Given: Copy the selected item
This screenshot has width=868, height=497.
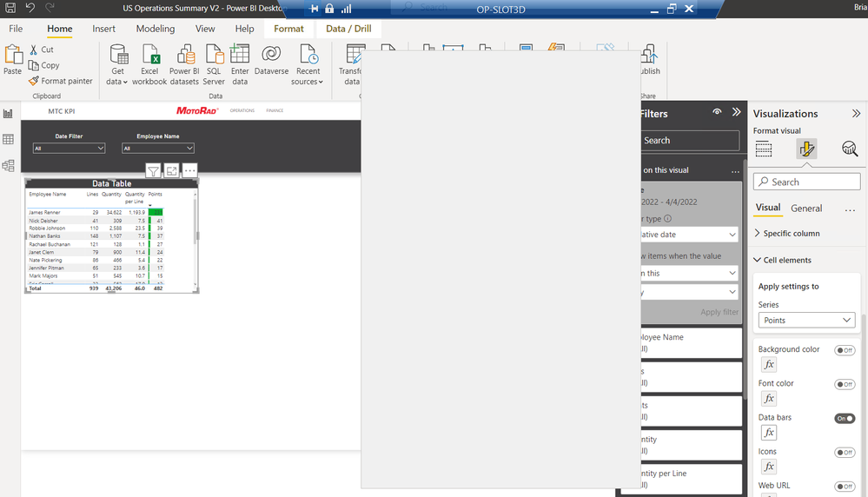Looking at the screenshot, I should click(x=43, y=65).
